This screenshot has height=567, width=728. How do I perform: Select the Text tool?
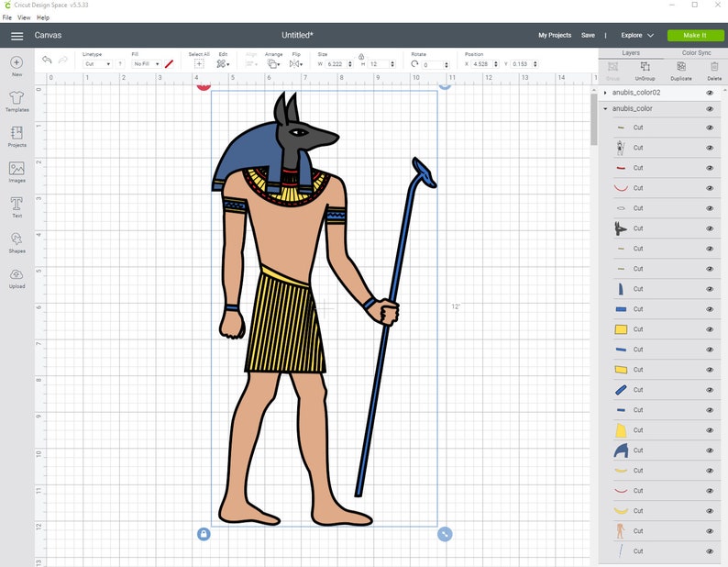point(17,204)
